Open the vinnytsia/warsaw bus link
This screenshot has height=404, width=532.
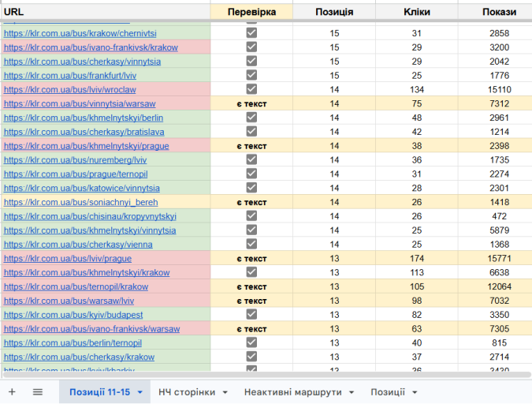tap(80, 103)
